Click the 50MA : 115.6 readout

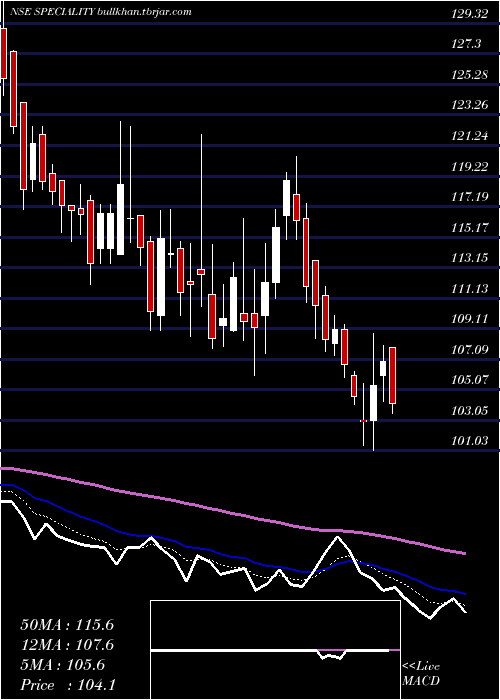[x=67, y=625]
